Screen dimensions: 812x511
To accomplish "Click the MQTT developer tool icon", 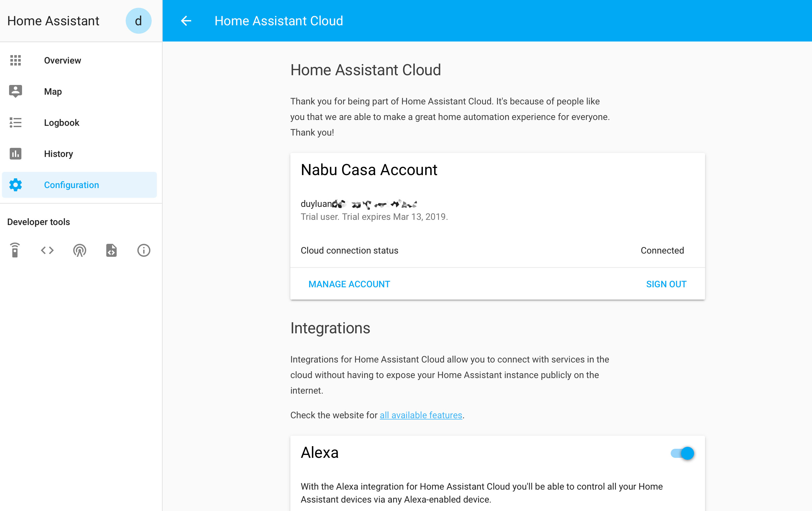I will (x=79, y=250).
